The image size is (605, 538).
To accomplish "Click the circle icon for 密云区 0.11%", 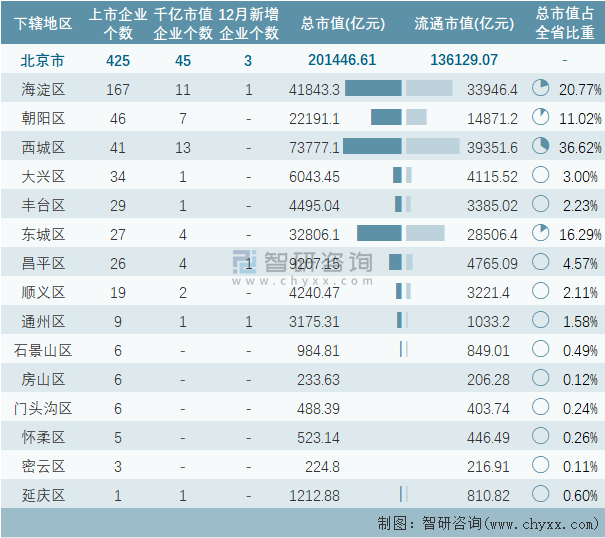I will click(x=541, y=465).
